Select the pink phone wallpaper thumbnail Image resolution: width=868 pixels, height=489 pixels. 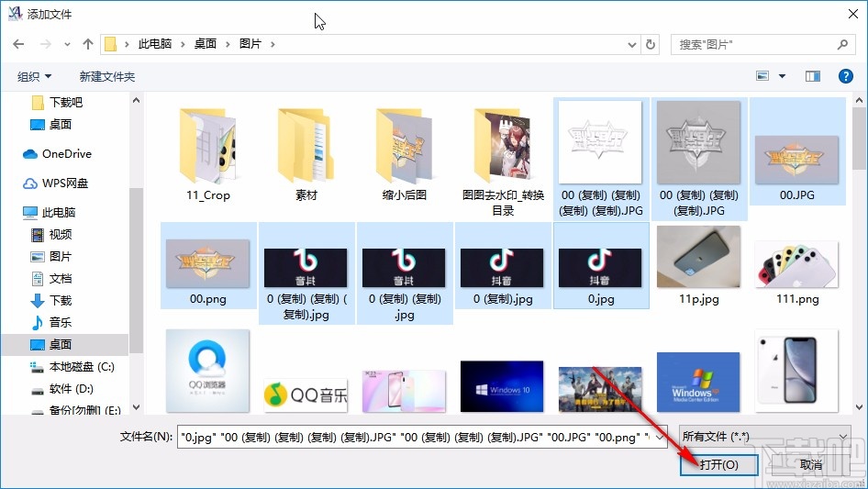(x=404, y=391)
